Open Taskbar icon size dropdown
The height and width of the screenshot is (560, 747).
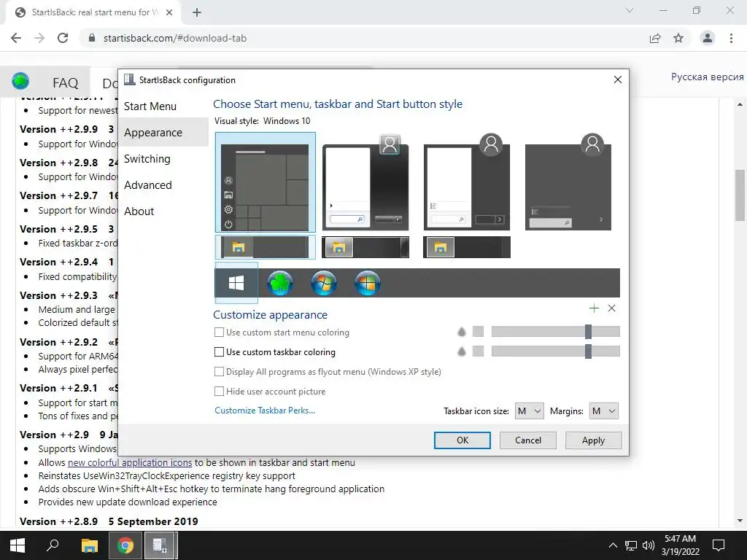pyautogui.click(x=530, y=411)
